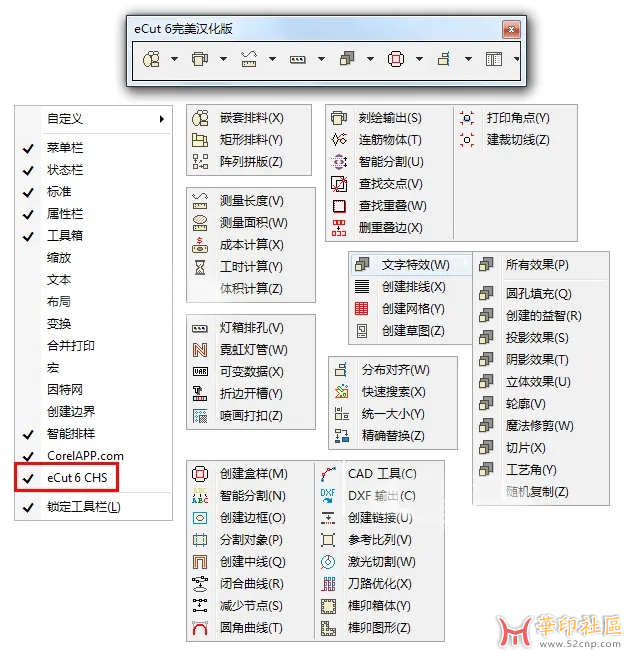Click the 圆角曲线(T) icon
This screenshot has height=651, width=625.
coord(200,628)
